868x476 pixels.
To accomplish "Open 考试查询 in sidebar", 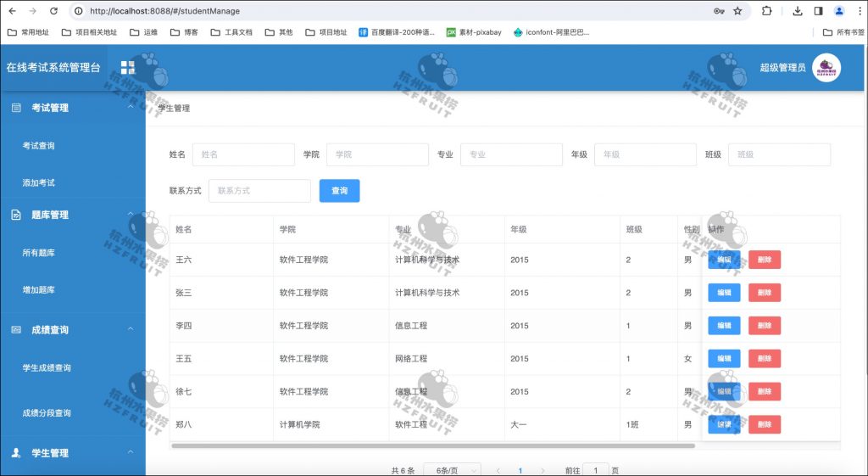I will pos(38,146).
